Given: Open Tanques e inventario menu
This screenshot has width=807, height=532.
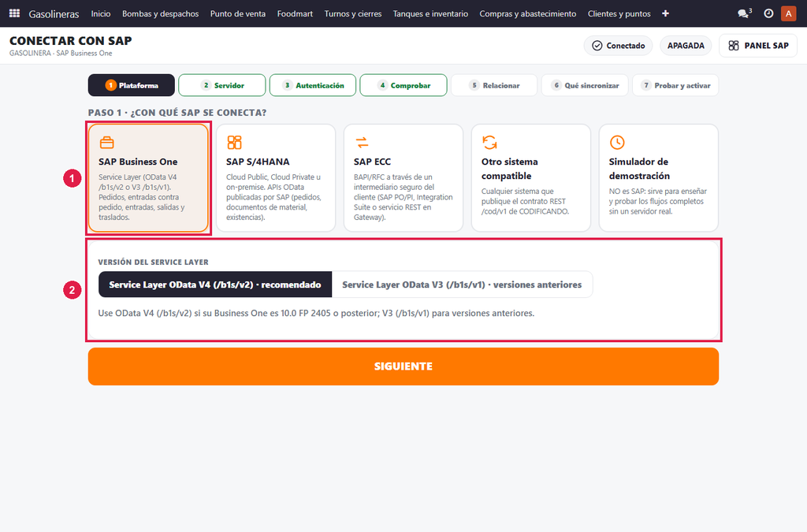Looking at the screenshot, I should [431, 13].
